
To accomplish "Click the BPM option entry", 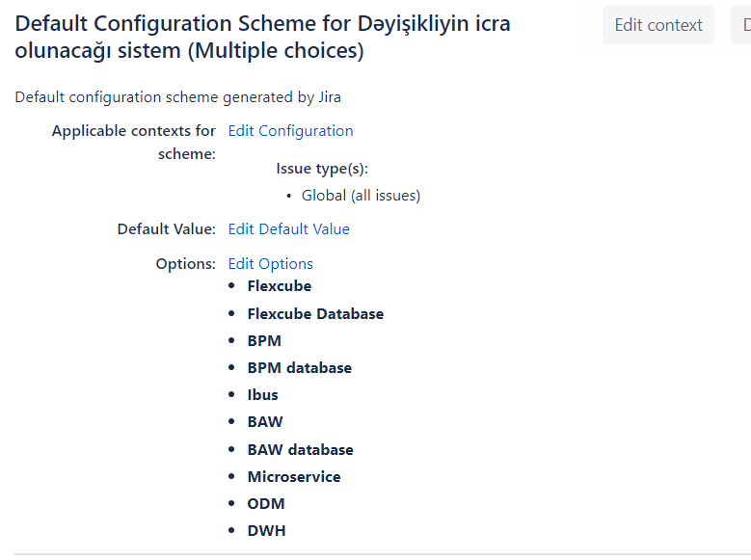I will pos(264,340).
